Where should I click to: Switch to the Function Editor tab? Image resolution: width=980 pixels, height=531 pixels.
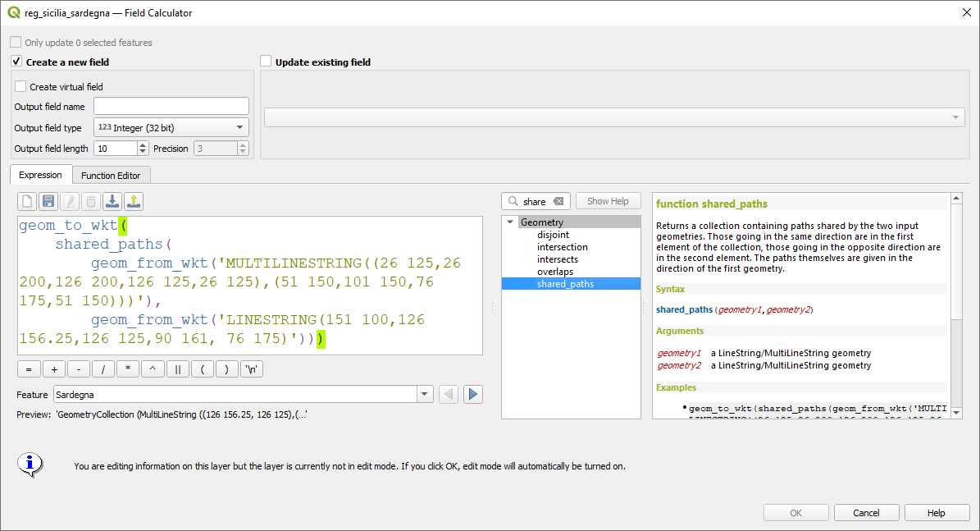(111, 175)
